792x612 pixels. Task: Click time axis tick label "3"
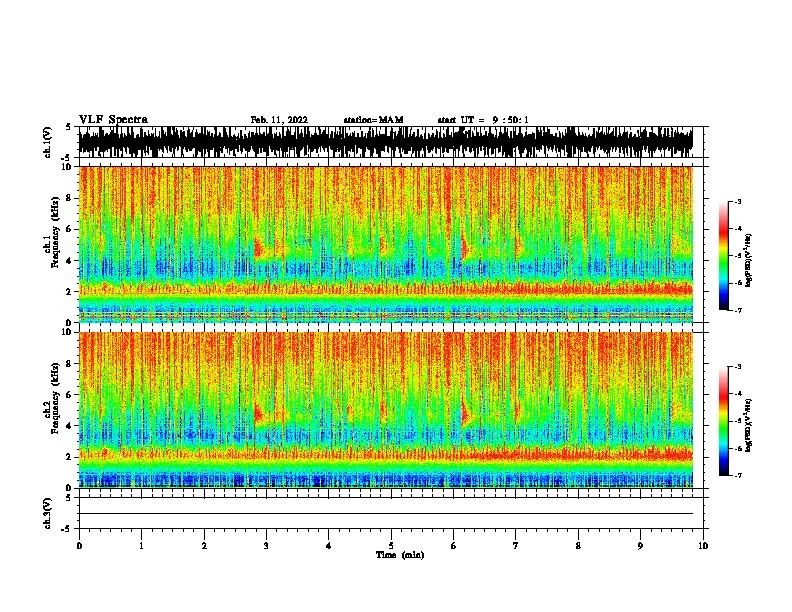[x=266, y=546]
